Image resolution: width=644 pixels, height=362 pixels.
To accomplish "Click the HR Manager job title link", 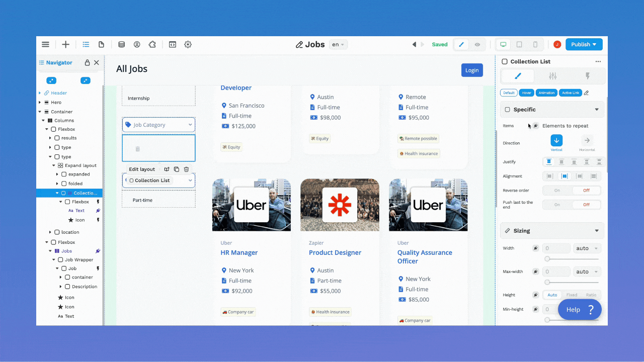I will coord(239,252).
